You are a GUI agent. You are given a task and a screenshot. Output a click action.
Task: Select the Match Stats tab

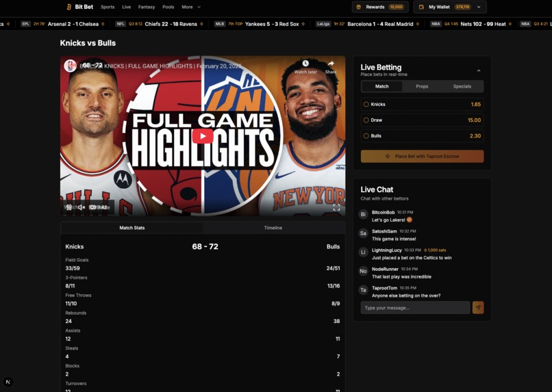click(132, 228)
